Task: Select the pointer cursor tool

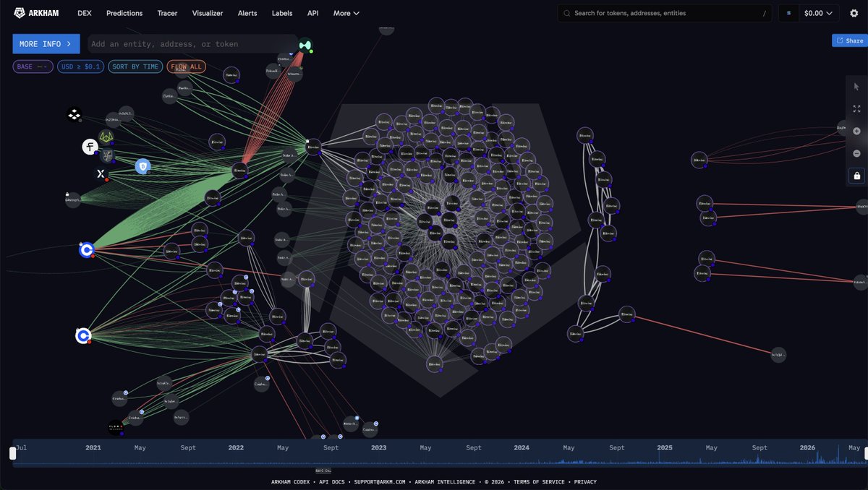Action: 857,86
